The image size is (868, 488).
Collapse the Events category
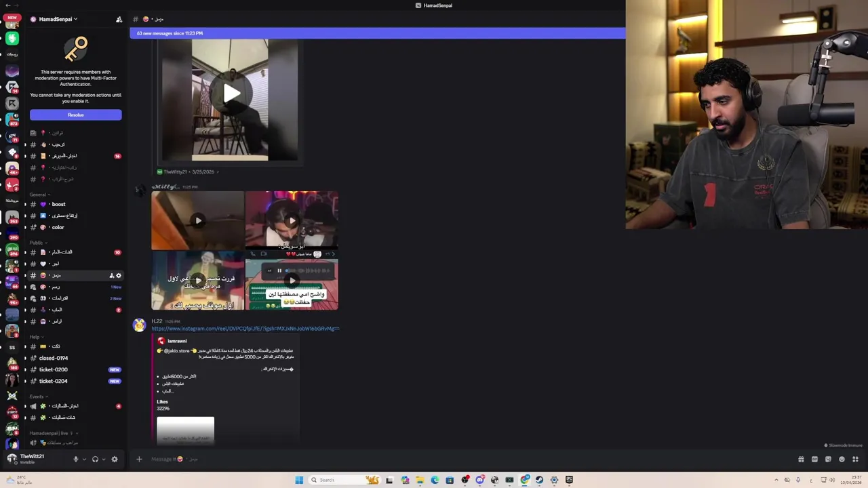click(x=37, y=396)
